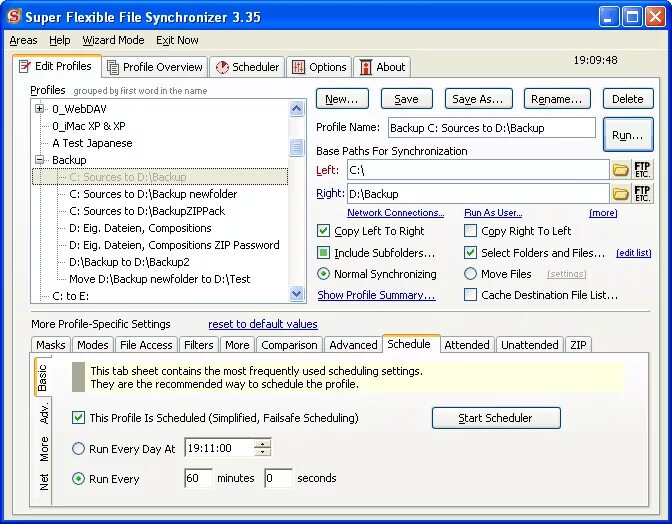This screenshot has width=672, height=524.
Task: Open Run As User... link
Action: (493, 213)
